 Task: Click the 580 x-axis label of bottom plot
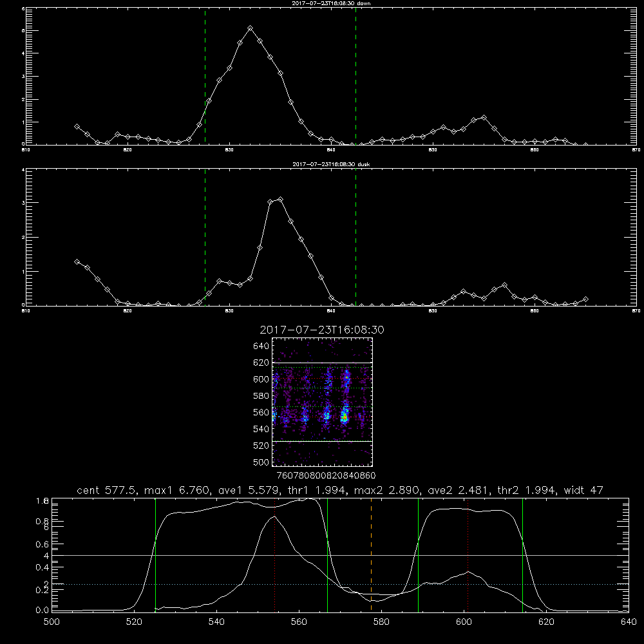point(381,622)
